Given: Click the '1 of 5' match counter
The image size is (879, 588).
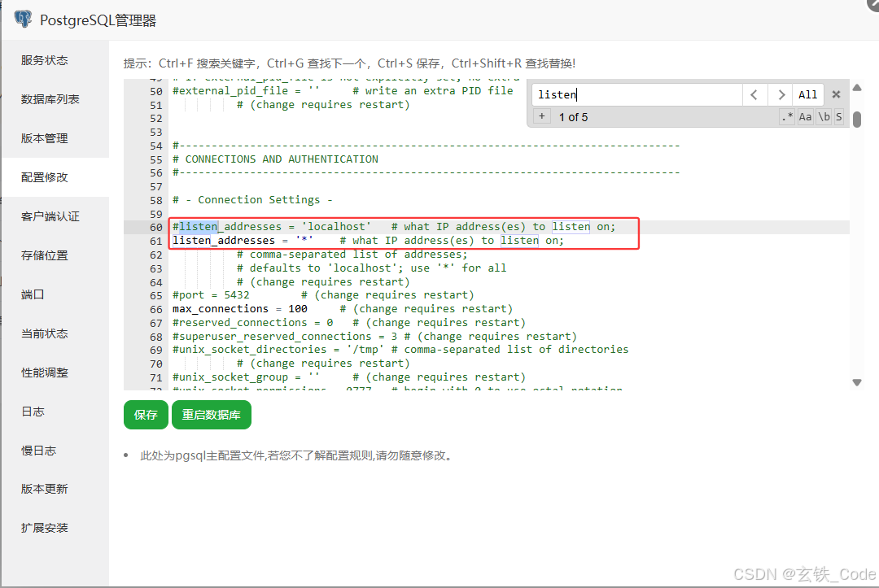Looking at the screenshot, I should click(x=573, y=117).
